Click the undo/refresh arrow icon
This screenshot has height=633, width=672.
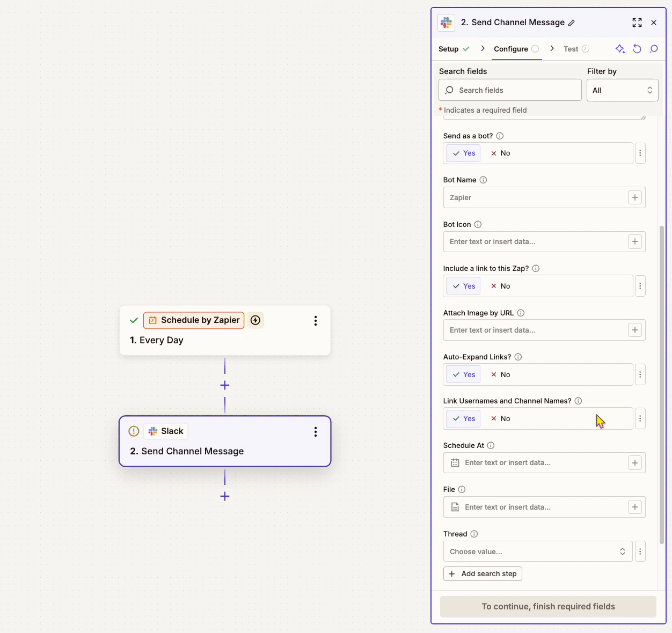point(637,49)
